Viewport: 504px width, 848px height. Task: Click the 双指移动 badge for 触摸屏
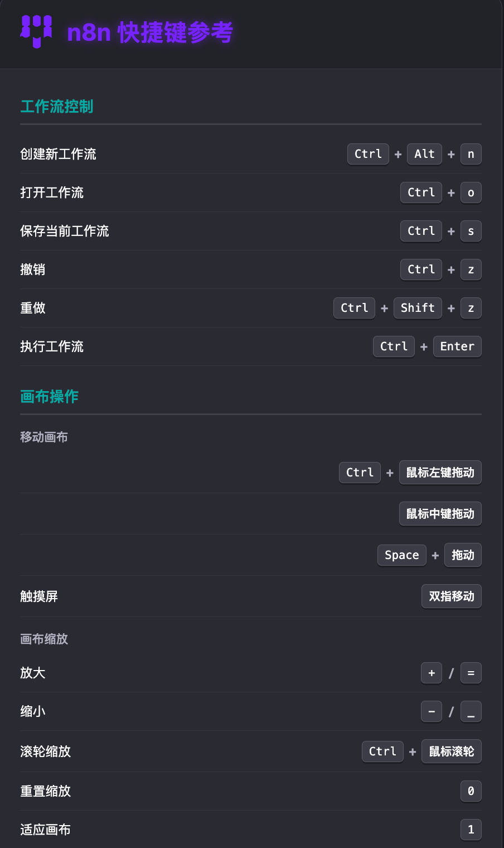point(451,596)
